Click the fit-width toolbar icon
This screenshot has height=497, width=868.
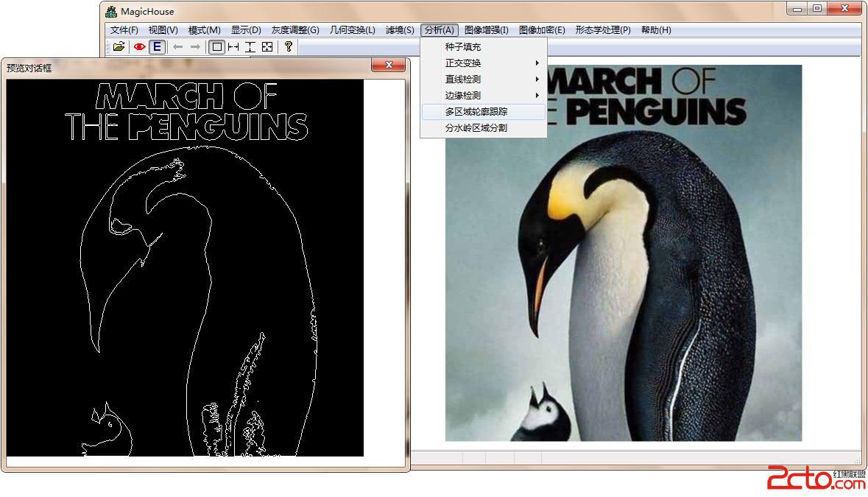click(x=233, y=47)
